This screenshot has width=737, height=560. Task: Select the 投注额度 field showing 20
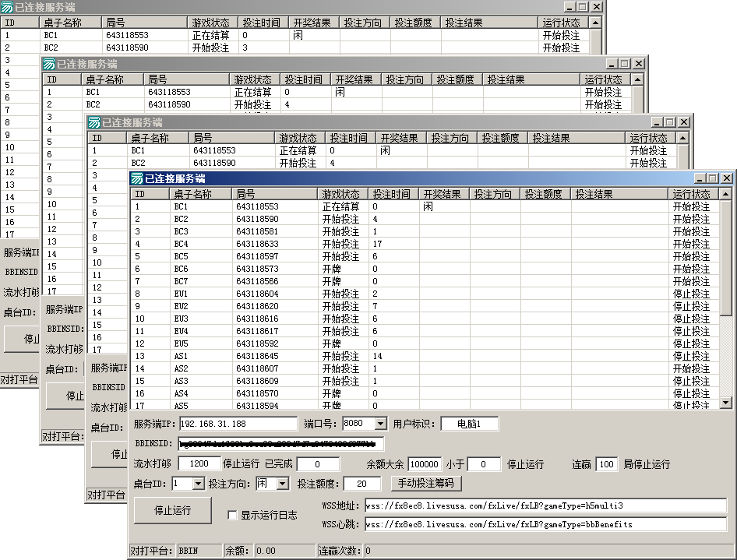(x=361, y=484)
